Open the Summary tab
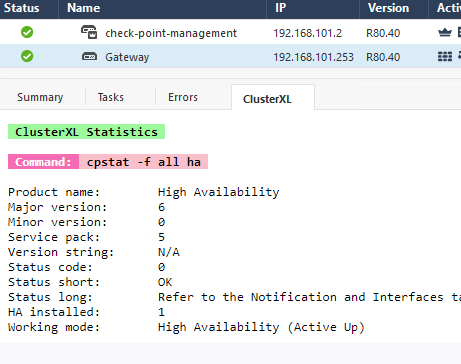The width and height of the screenshot is (461, 364). pyautogui.click(x=40, y=97)
